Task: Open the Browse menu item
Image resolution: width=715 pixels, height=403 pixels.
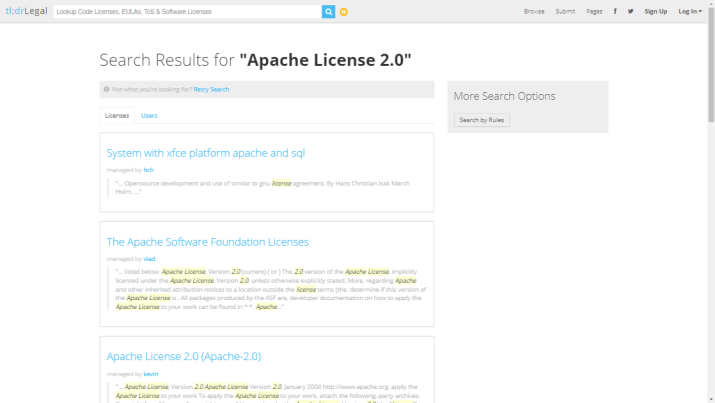Action: (534, 11)
